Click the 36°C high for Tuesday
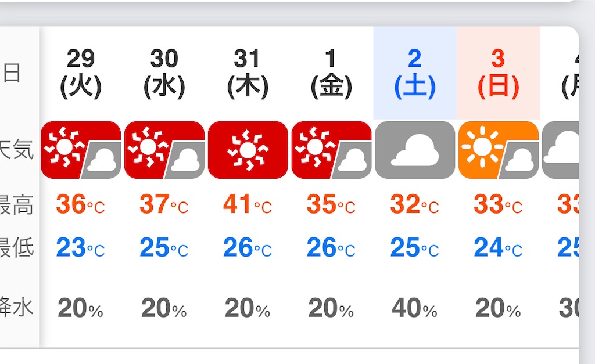Image resolution: width=595 pixels, height=364 pixels. (80, 204)
